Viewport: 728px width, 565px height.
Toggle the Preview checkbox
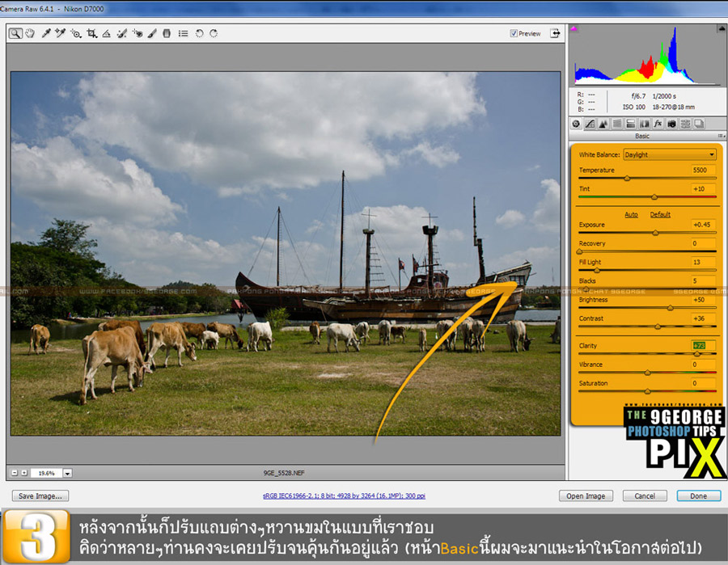tap(514, 33)
